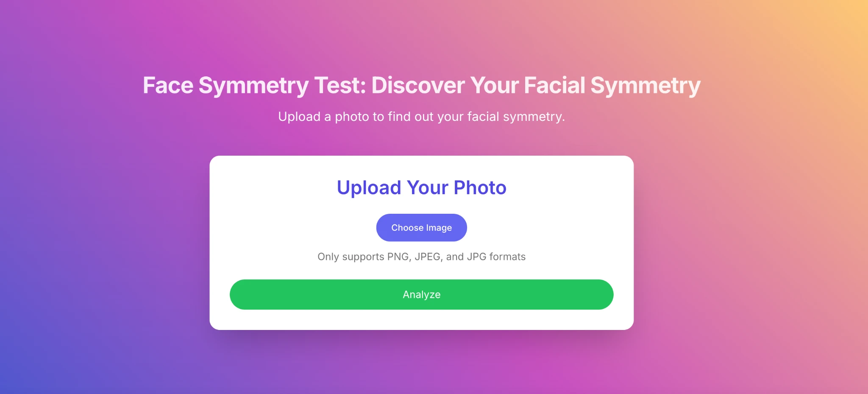Start the analysis with the Analyze button
This screenshot has height=394, width=868.
tap(421, 295)
